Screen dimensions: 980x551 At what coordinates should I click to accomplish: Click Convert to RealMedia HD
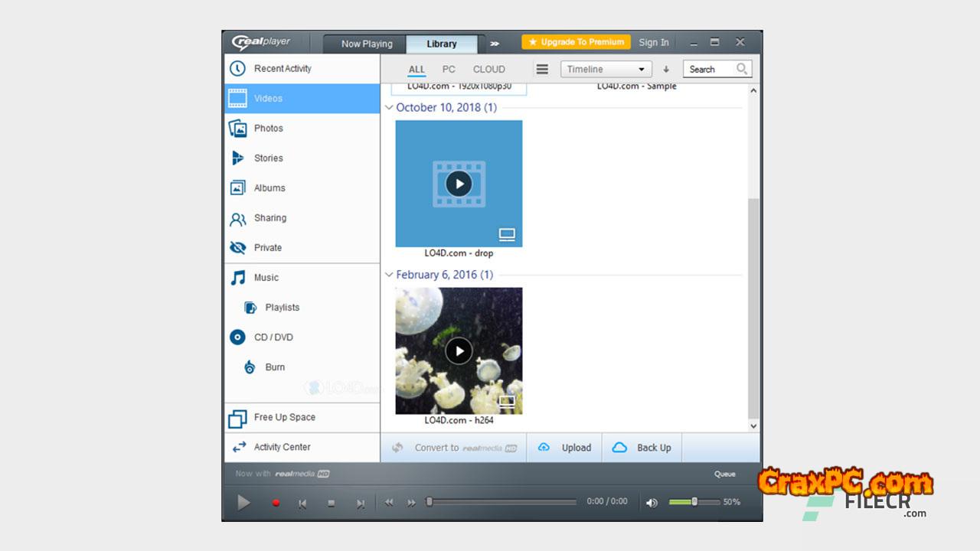point(454,448)
